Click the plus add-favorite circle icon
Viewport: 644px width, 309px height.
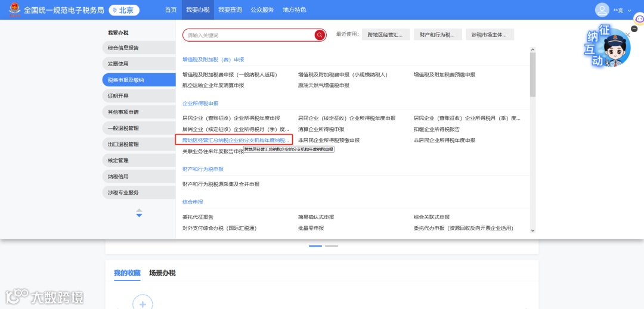click(x=143, y=304)
